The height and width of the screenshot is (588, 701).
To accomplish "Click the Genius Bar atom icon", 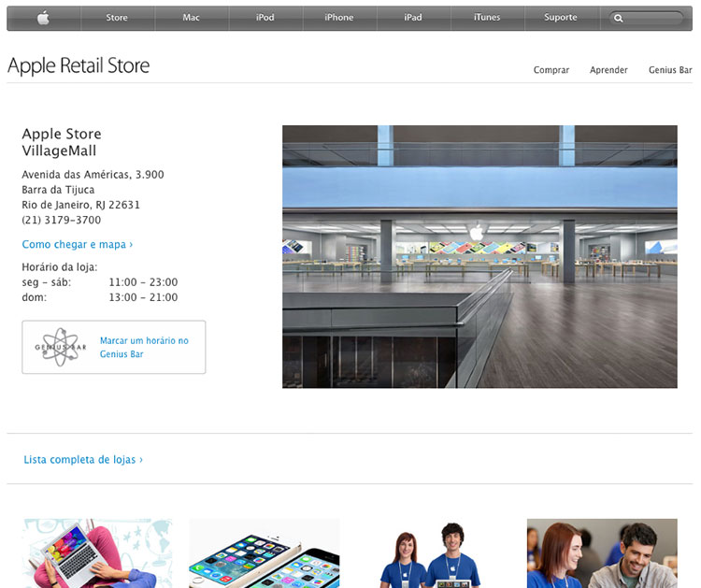I will (61, 347).
